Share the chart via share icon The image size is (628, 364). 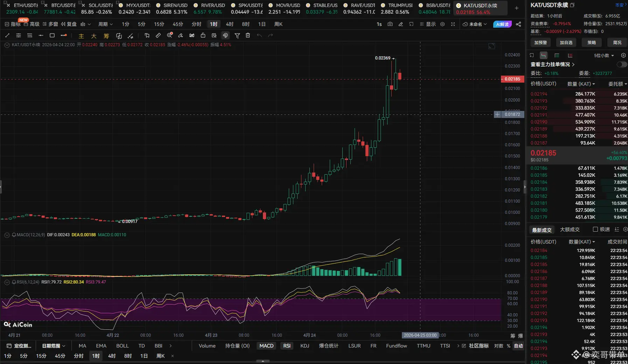click(518, 24)
